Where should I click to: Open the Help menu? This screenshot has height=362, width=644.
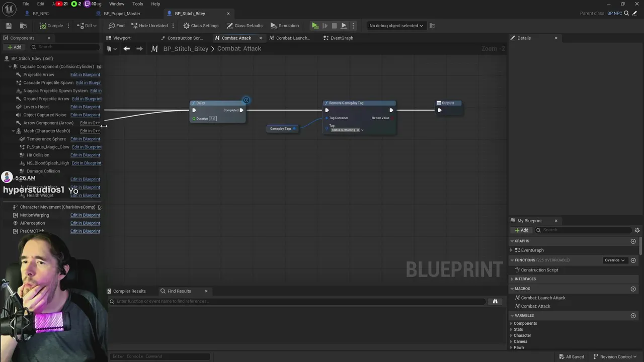[155, 4]
